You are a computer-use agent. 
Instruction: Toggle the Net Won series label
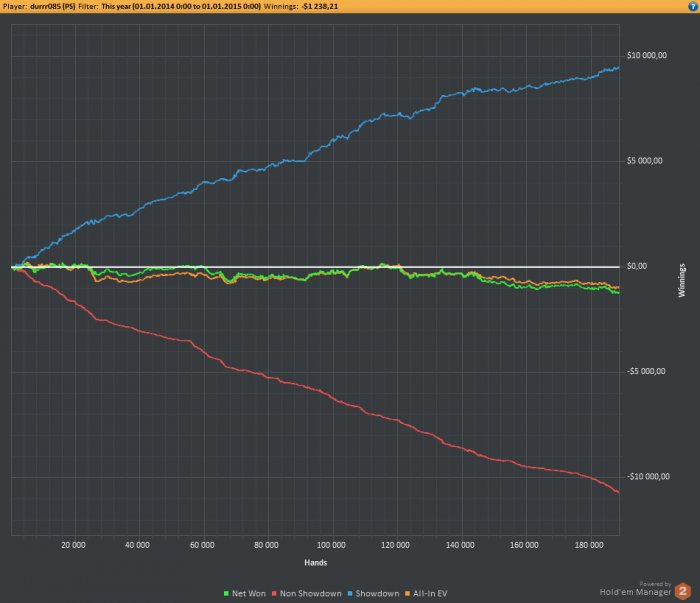click(249, 594)
